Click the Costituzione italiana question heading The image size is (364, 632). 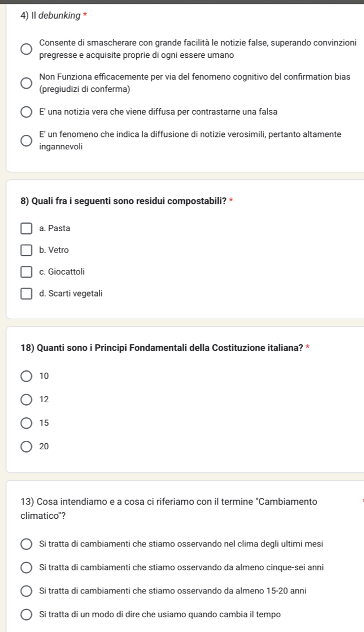point(162,348)
